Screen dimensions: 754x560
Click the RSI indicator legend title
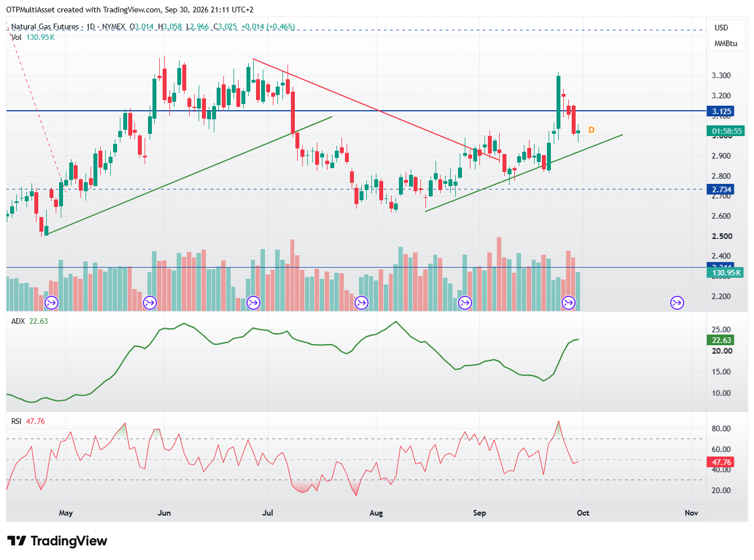16,421
